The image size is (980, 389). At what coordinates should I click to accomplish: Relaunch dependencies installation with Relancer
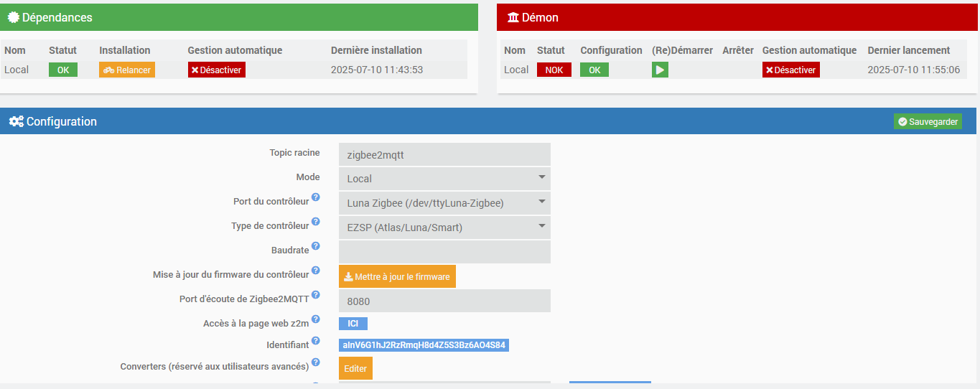127,70
